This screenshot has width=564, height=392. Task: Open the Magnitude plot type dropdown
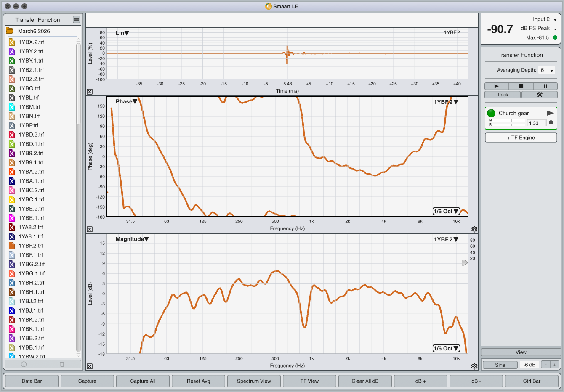click(132, 239)
